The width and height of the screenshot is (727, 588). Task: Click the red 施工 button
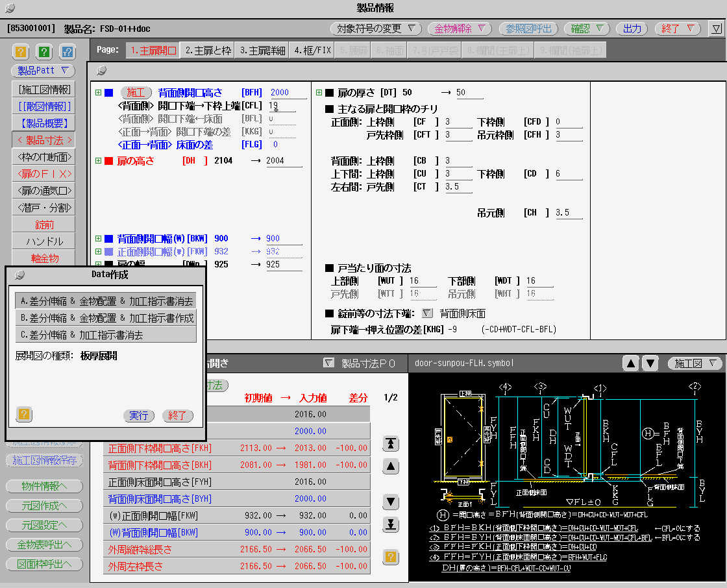coord(136,93)
